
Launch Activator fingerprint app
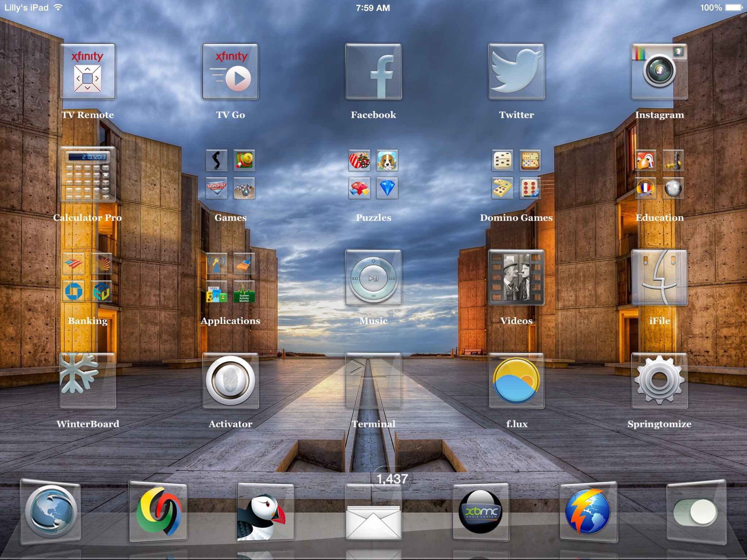click(231, 381)
